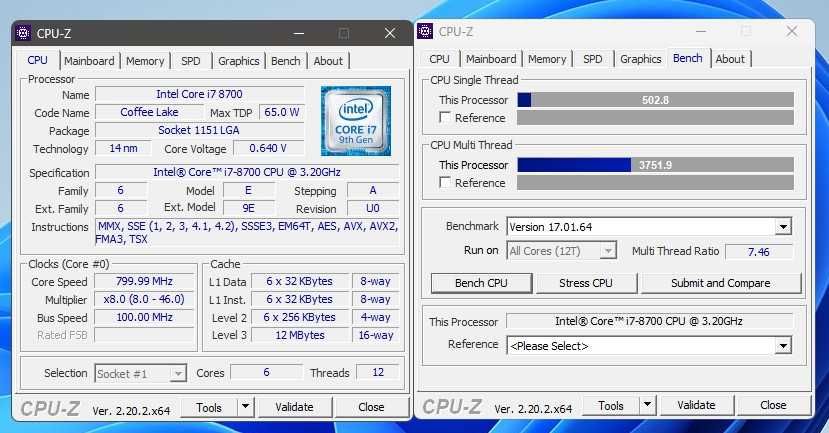Click the Name field Intel Core i7 8700

(x=199, y=94)
